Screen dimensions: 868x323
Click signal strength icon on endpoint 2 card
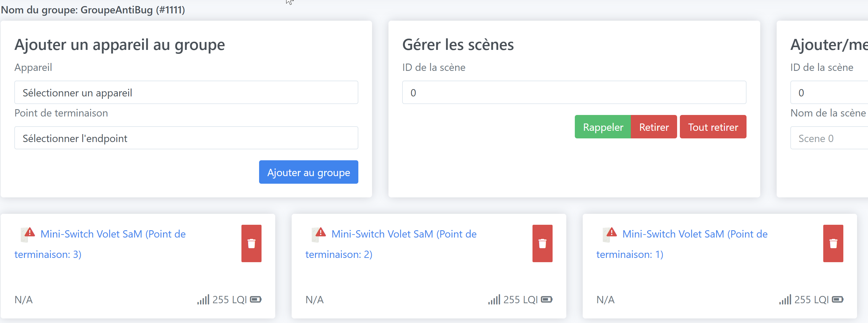coord(494,300)
